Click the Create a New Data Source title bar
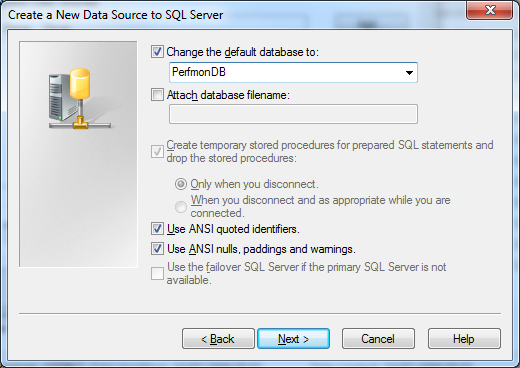This screenshot has width=520, height=368. 233,15
